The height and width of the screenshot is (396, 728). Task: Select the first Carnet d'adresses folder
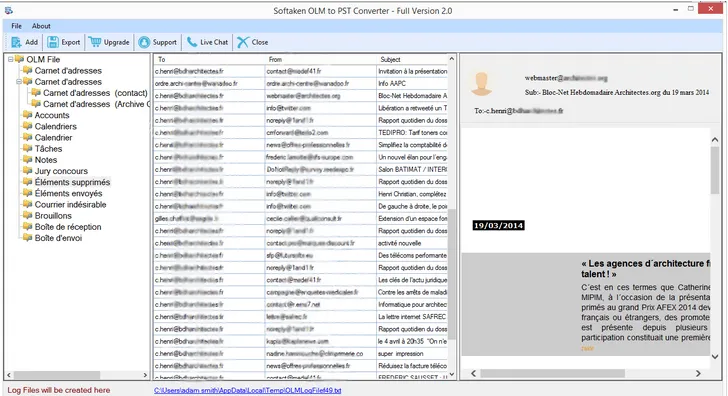pyautogui.click(x=68, y=71)
